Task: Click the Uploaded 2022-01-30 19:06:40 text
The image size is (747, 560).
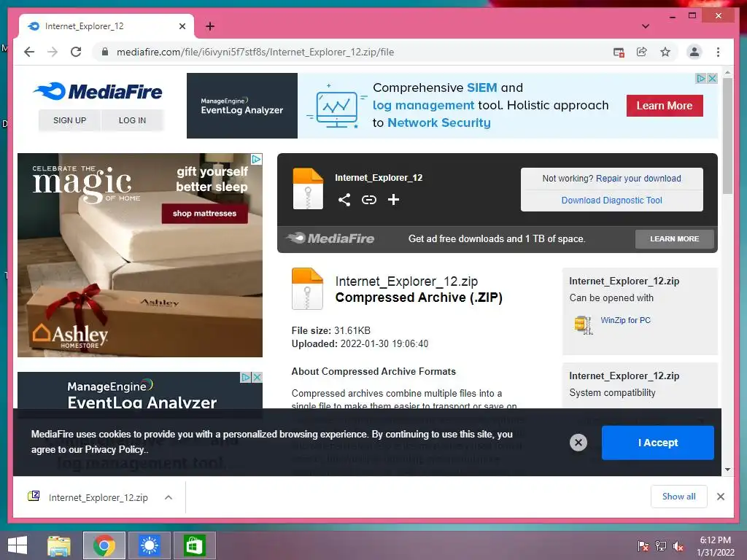Action: coord(360,344)
